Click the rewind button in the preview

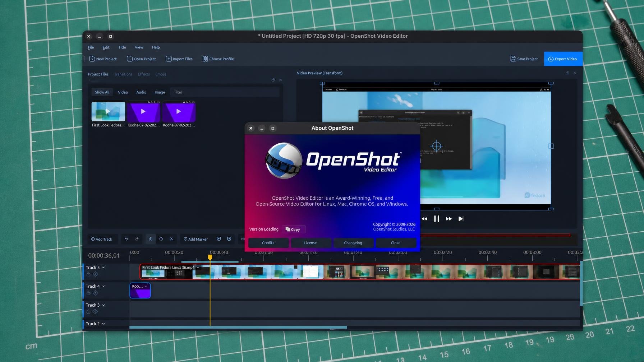(x=424, y=219)
